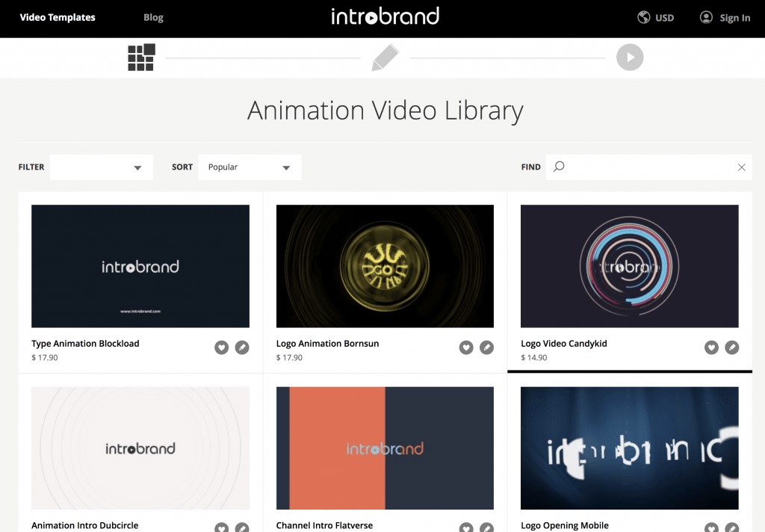Edit the Logo Opening Mobile template
Image resolution: width=765 pixels, height=532 pixels.
pos(732,528)
